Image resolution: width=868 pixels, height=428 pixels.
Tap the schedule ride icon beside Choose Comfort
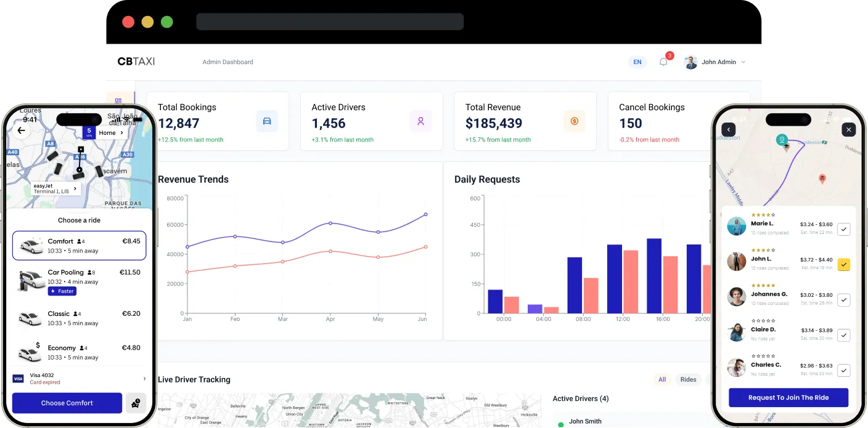pos(136,403)
